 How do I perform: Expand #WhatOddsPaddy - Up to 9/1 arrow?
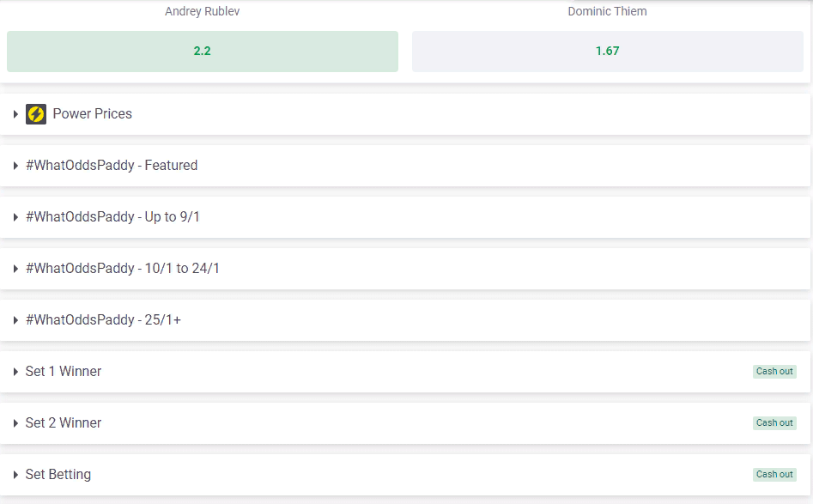point(15,216)
